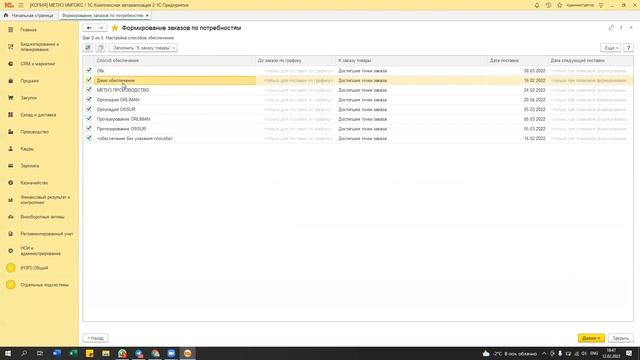Screen dimensions: 640x360
Task: Select the МЕТИЗ ПРОИЗВОДСТВО row name
Action: pyautogui.click(x=123, y=90)
